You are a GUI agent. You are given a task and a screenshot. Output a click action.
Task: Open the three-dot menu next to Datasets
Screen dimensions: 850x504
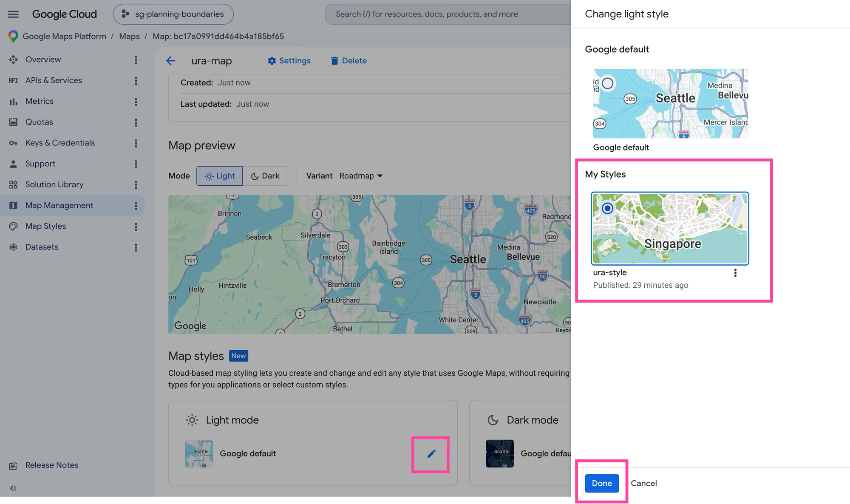(x=136, y=247)
